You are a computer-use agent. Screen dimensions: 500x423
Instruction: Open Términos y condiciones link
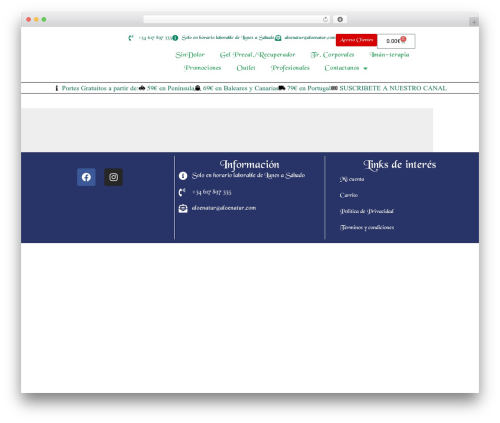pyautogui.click(x=367, y=228)
